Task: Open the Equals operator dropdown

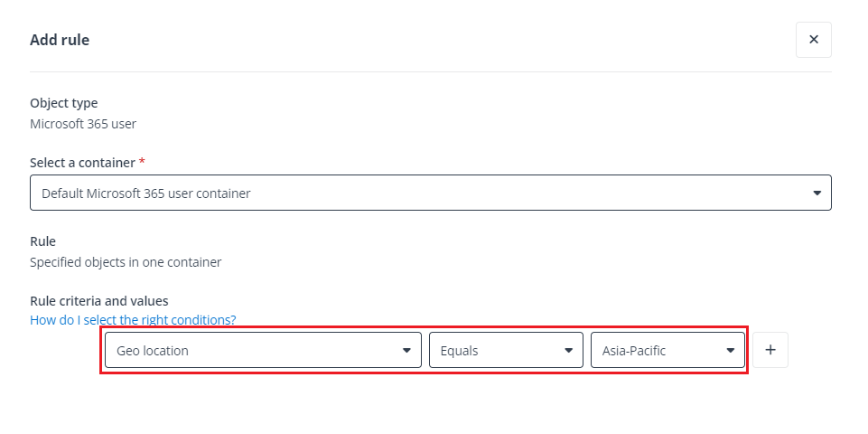Action: coord(505,350)
